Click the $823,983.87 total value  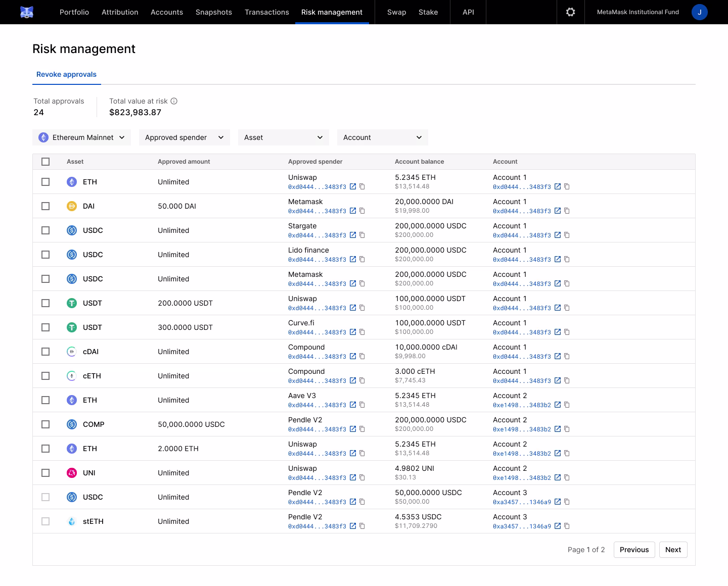(135, 112)
